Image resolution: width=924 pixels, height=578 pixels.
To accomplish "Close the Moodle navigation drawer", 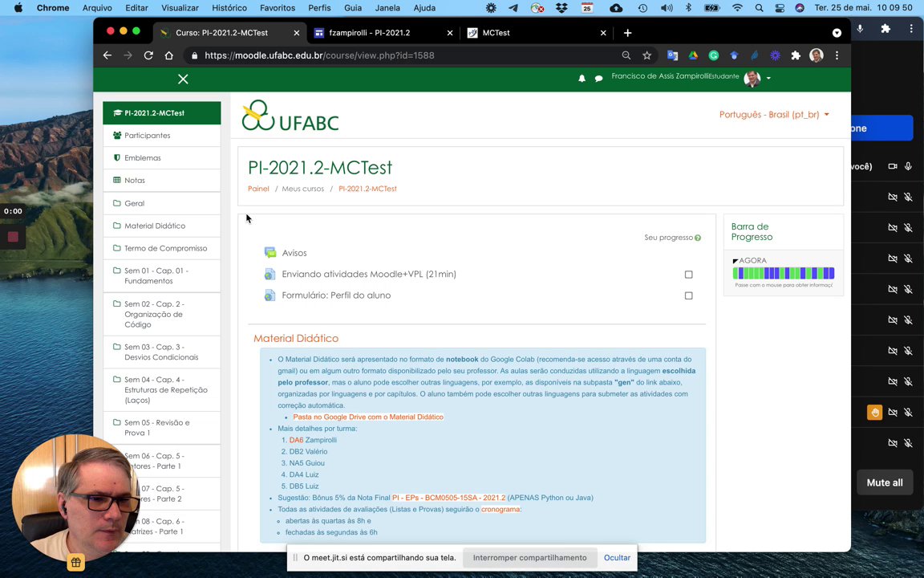I will click(x=183, y=79).
